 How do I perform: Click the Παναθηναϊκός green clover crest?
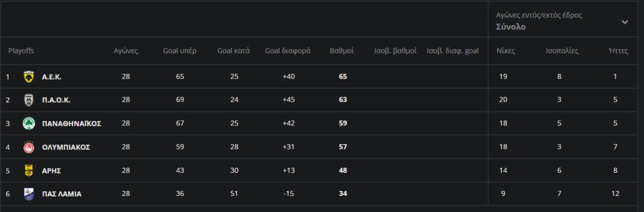pos(29,123)
